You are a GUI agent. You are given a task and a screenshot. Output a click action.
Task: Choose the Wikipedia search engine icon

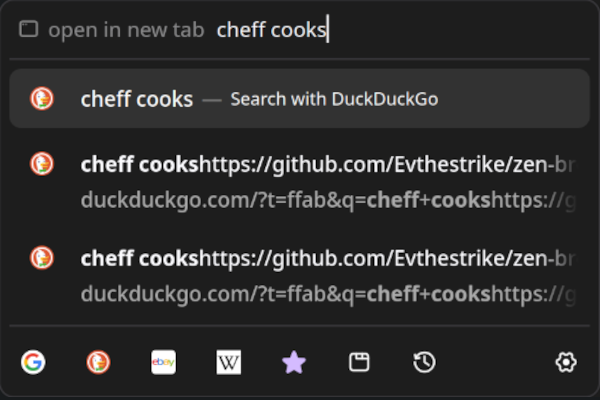tap(229, 362)
